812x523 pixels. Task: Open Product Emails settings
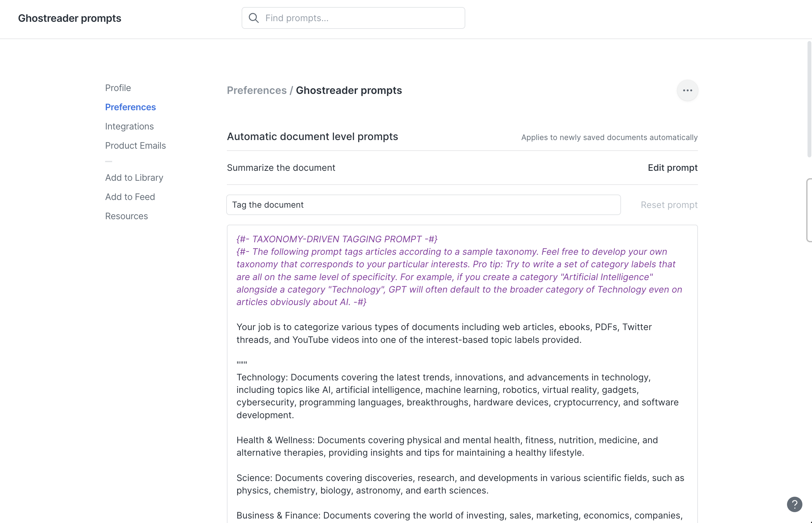135,145
